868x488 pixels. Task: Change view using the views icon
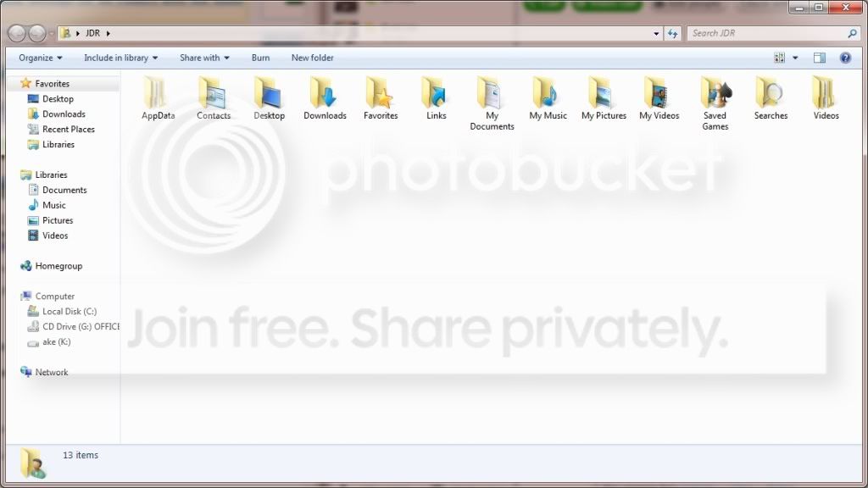pyautogui.click(x=780, y=58)
